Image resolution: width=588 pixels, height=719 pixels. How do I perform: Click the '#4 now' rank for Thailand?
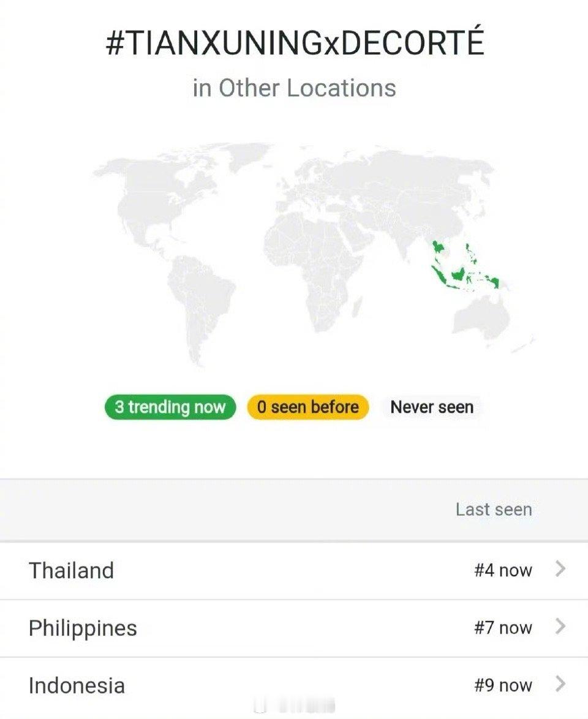[x=503, y=570]
